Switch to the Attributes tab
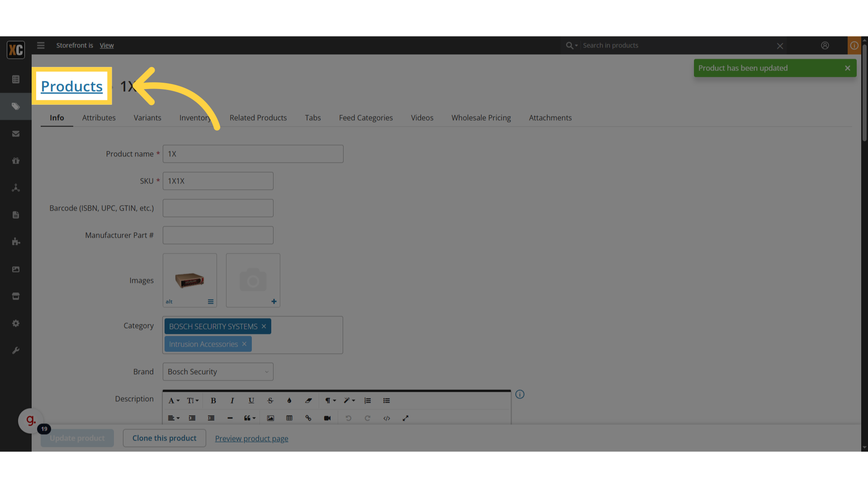 point(99,117)
